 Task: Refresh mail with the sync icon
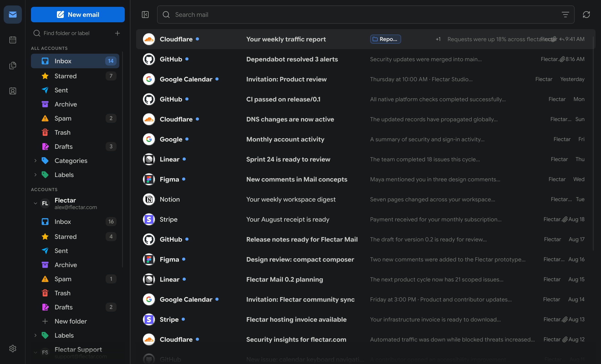coord(586,15)
